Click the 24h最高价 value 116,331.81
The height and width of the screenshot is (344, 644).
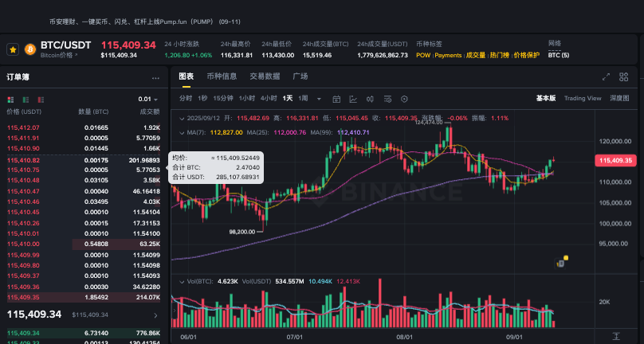tap(237, 55)
